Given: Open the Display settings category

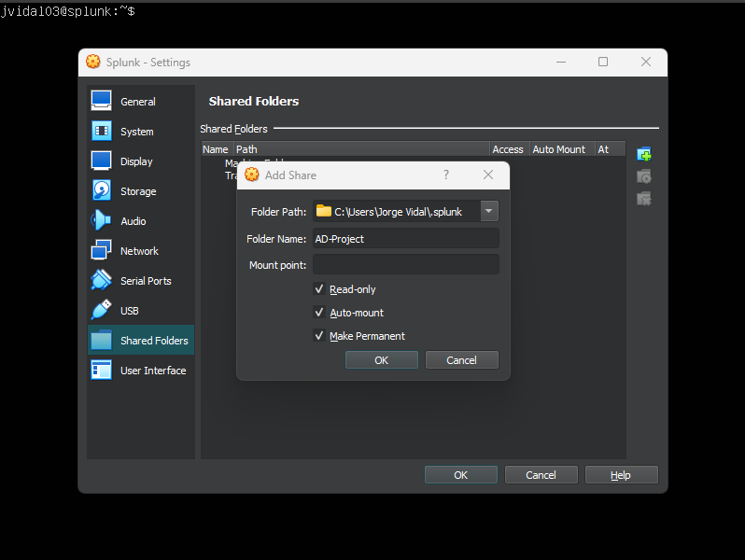Looking at the screenshot, I should [141, 161].
